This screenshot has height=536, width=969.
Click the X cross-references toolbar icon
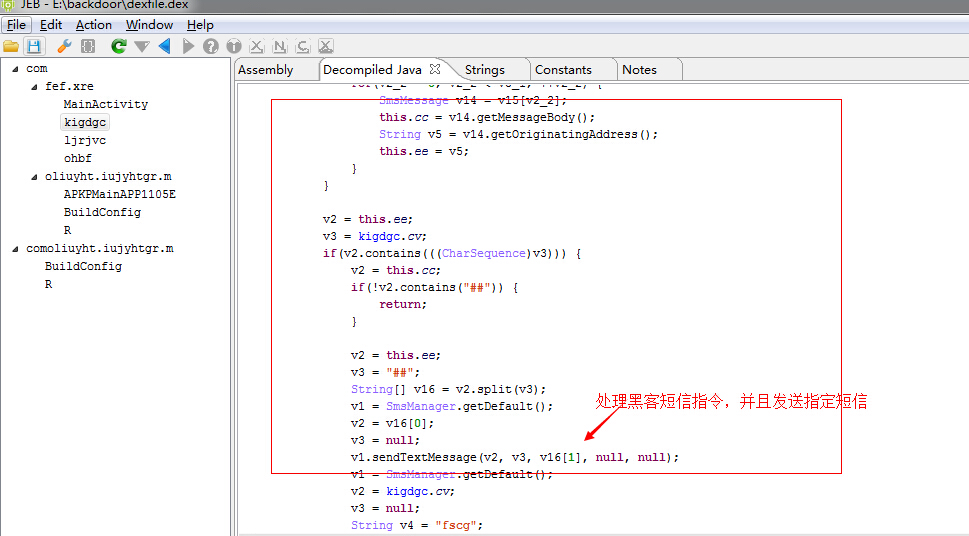point(256,46)
